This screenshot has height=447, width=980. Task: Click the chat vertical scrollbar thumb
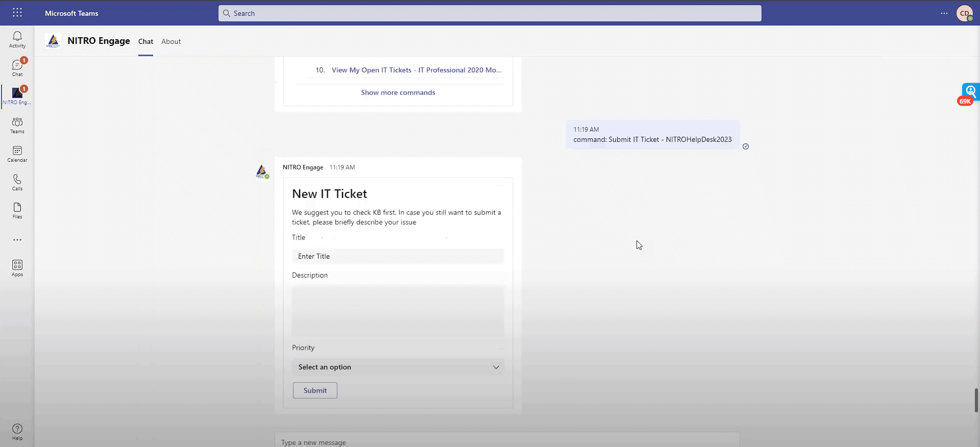976,400
